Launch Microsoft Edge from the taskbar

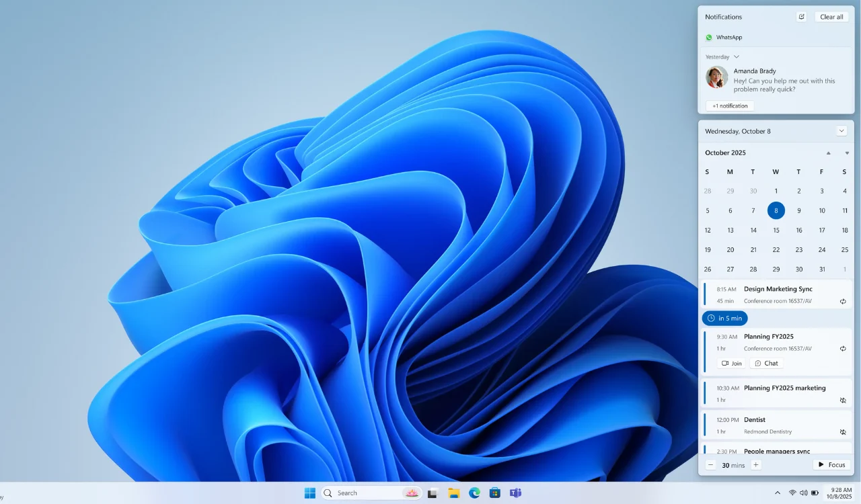tap(474, 493)
